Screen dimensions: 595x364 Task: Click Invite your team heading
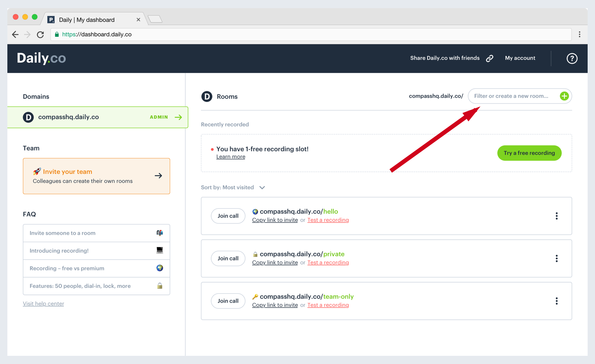point(68,172)
